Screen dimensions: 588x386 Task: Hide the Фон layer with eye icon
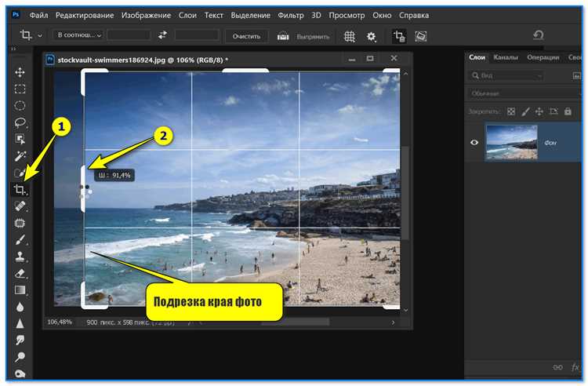point(474,143)
